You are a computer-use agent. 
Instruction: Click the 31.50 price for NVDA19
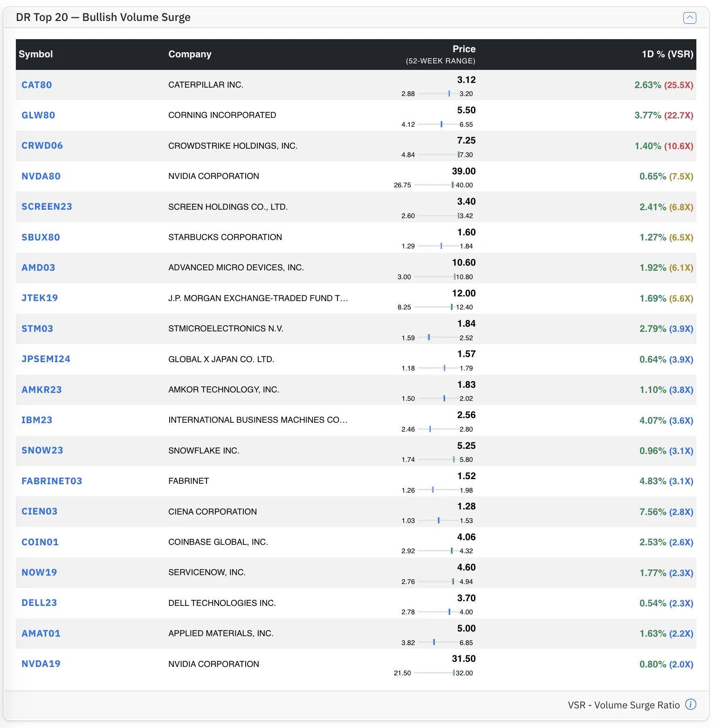pos(464,659)
